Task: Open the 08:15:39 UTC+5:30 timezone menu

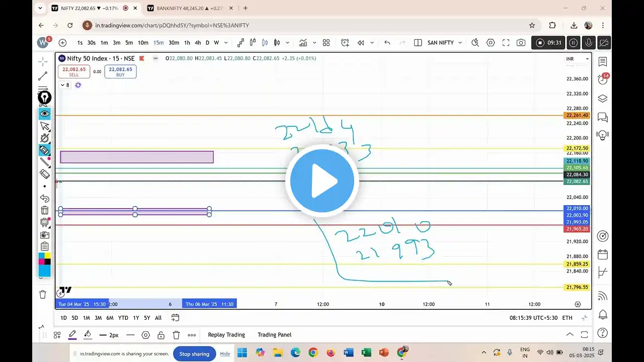Action: click(x=533, y=318)
